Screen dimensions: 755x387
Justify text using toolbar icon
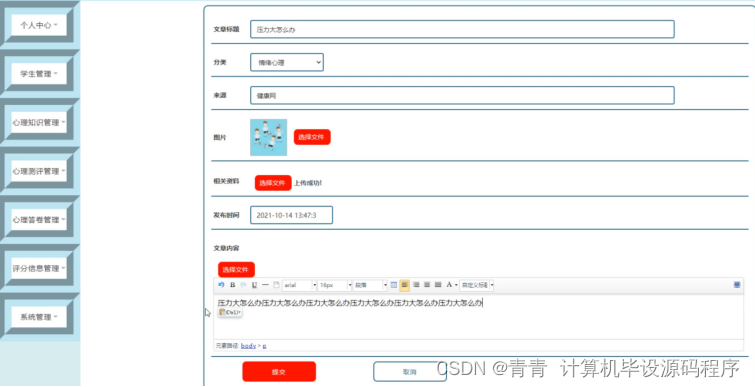pyautogui.click(x=438, y=285)
